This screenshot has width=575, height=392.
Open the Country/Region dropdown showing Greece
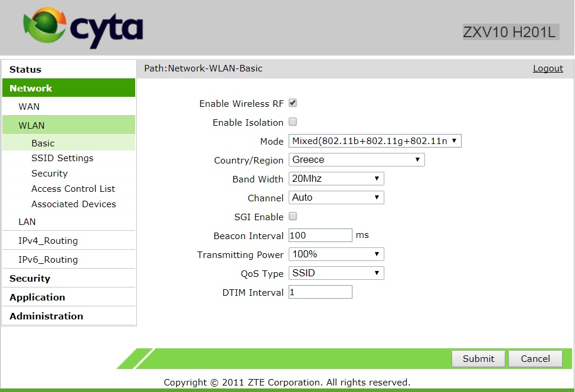[x=357, y=160]
